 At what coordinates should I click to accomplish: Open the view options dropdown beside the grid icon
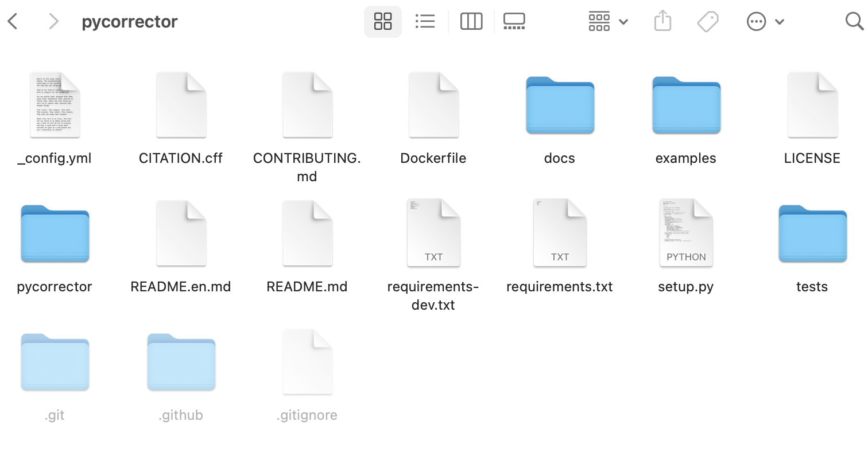624,22
